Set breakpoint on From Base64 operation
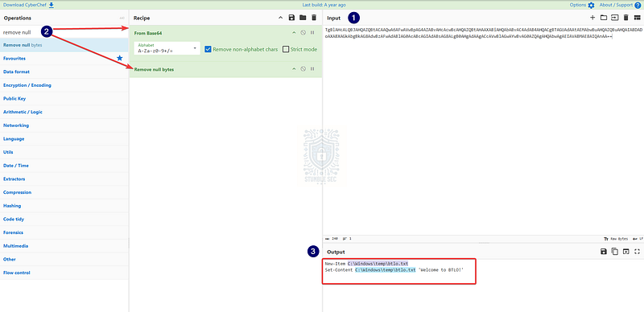 [312, 32]
